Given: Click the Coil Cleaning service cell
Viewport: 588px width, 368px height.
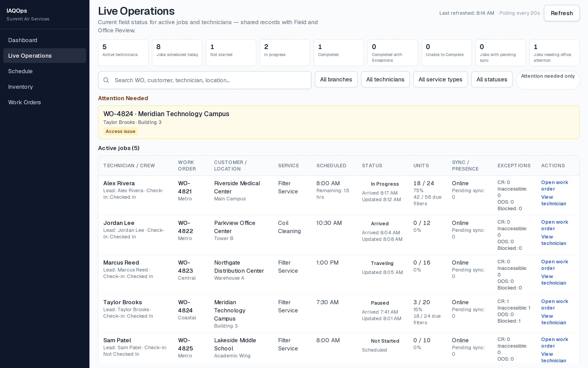Looking at the screenshot, I should coord(289,227).
